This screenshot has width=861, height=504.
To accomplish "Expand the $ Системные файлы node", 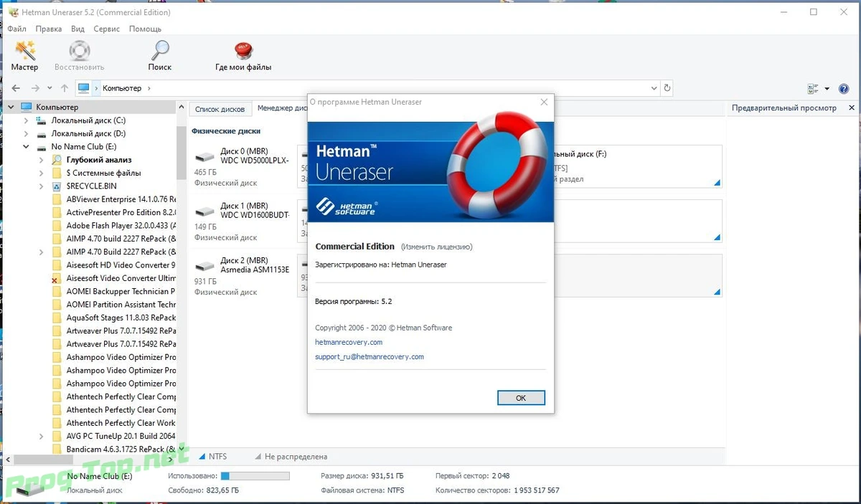I will pos(42,173).
